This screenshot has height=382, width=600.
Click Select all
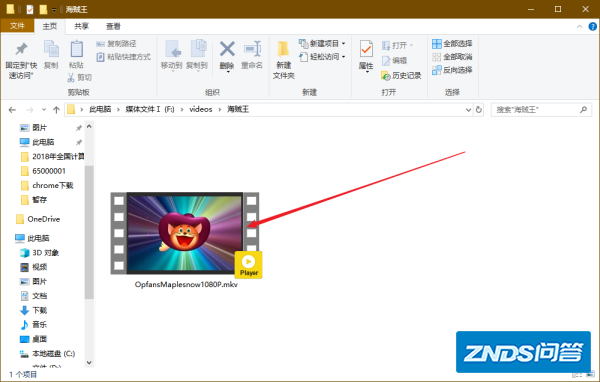click(452, 44)
